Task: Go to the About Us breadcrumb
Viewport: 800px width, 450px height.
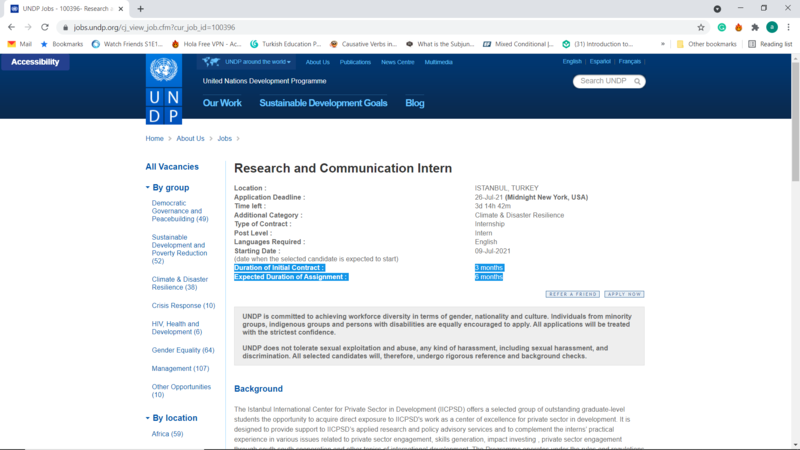Action: click(190, 138)
